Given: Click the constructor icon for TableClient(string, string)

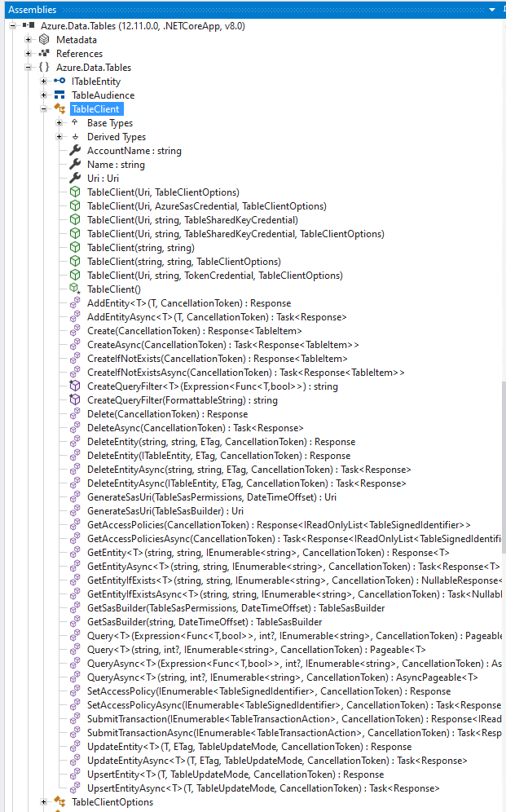Looking at the screenshot, I should (x=75, y=248).
